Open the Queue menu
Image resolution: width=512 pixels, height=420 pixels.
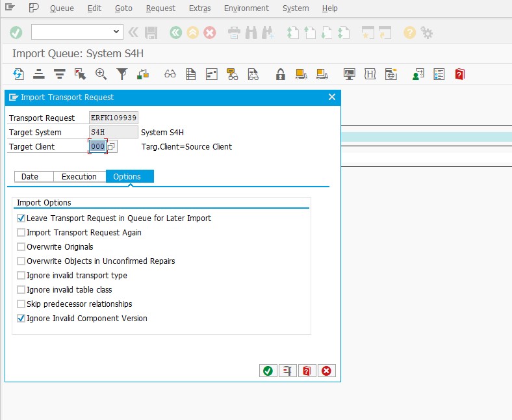coord(62,8)
